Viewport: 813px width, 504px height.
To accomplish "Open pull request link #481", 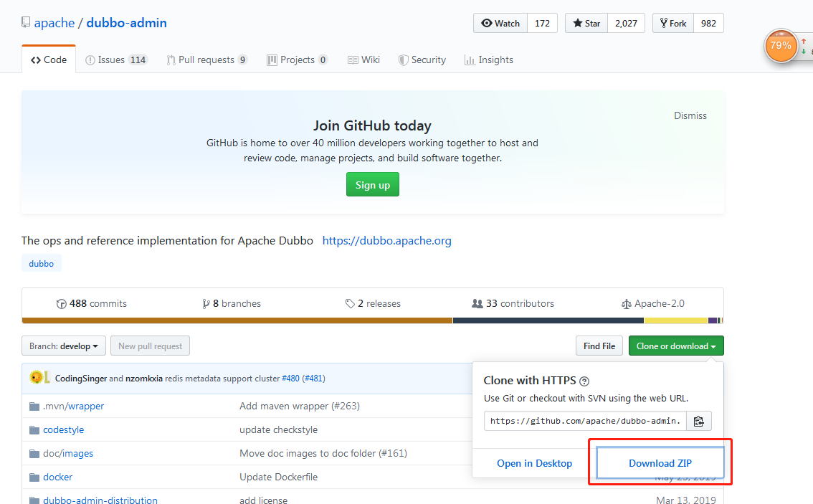I will pyautogui.click(x=314, y=379).
